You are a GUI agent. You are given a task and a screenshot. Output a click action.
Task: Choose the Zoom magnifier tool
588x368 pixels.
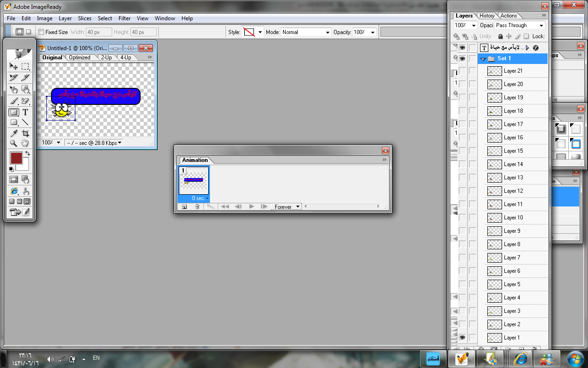coord(14,144)
